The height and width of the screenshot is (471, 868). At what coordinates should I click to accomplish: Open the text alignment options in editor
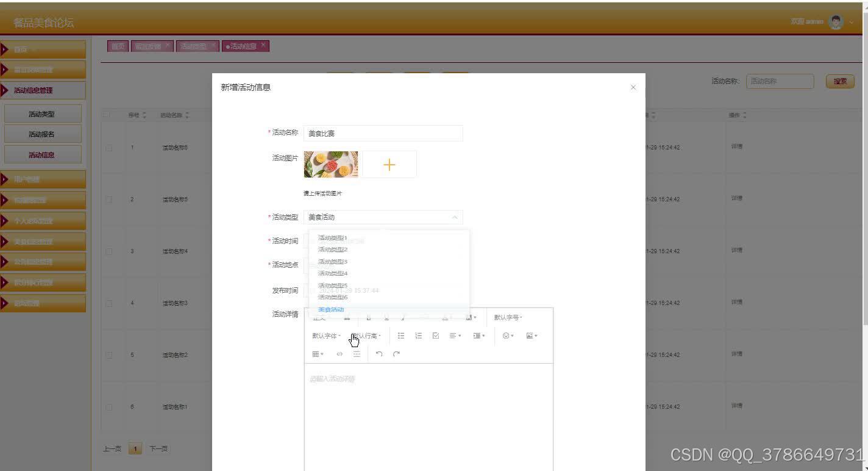455,336
